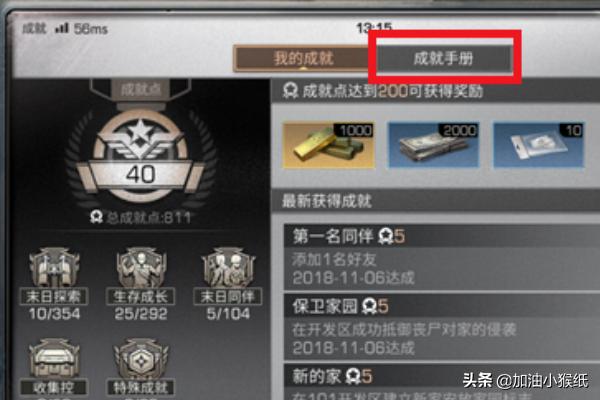600x400 pixels.
Task: Open the 第一名同伴 achievement entry
Action: tap(442, 257)
